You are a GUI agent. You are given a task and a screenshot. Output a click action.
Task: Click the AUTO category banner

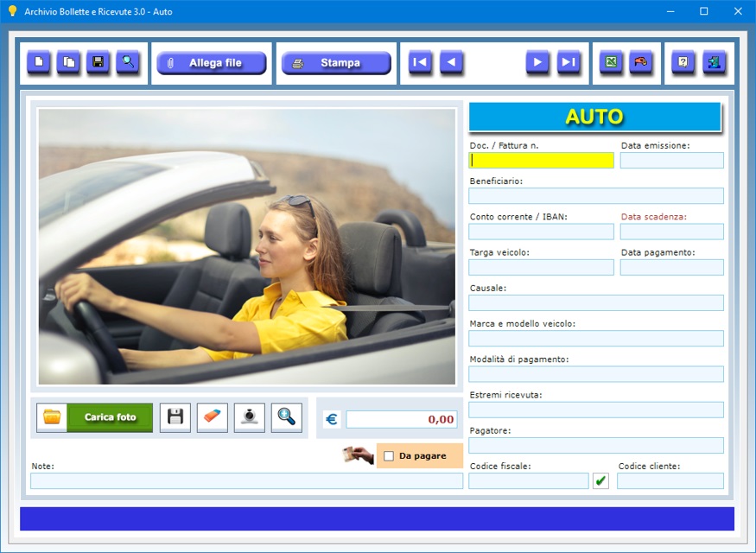595,117
